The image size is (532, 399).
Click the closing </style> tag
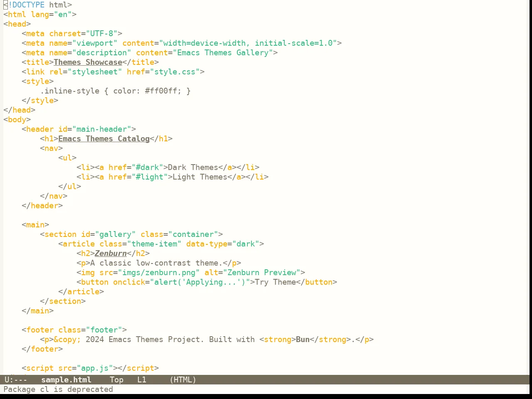(40, 101)
